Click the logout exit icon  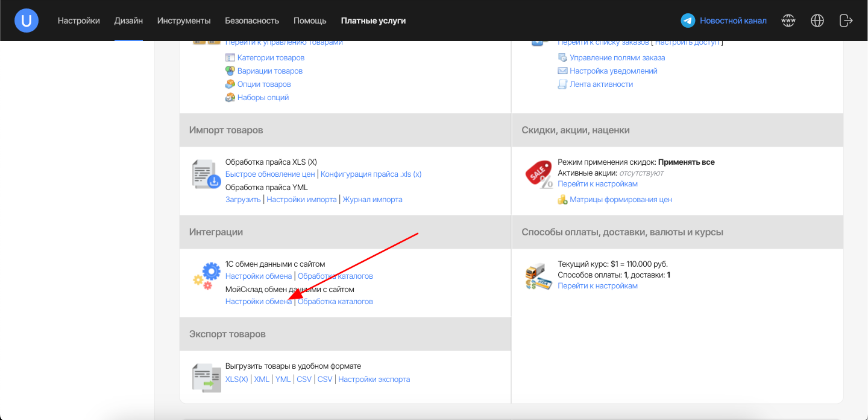tap(846, 21)
